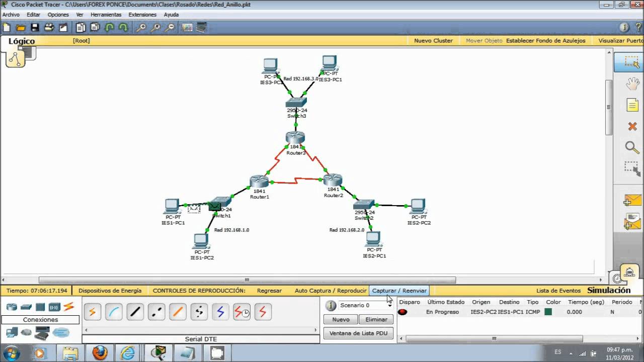This screenshot has width=644, height=362.
Task: Select Connections lightning category
Action: (x=69, y=307)
